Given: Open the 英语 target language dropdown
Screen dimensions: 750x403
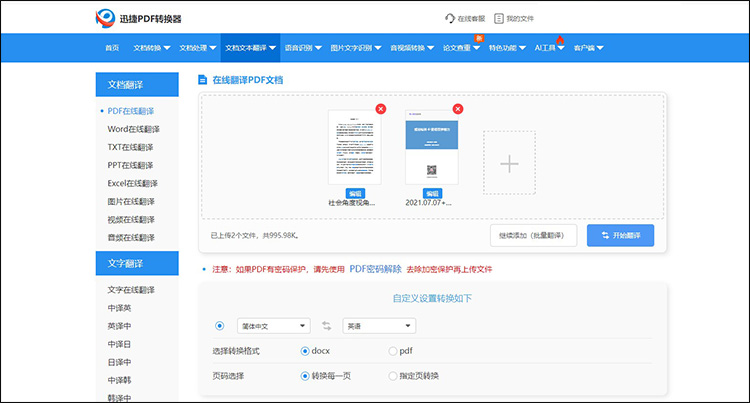Looking at the screenshot, I should 378,326.
